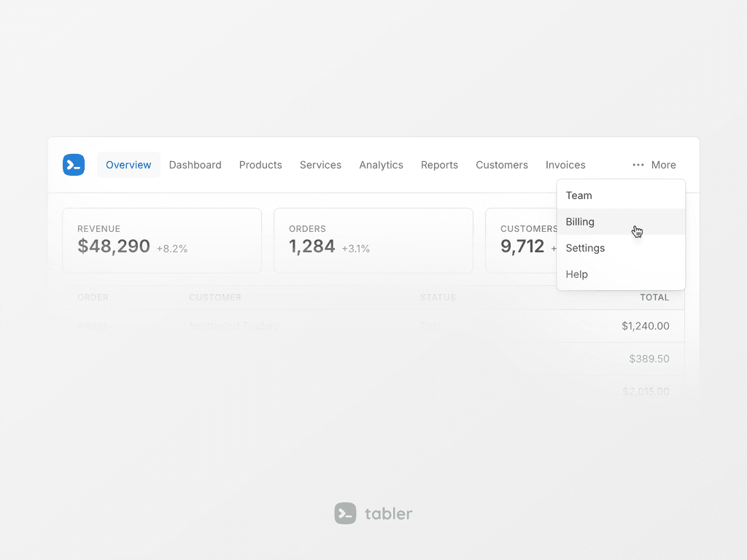The image size is (747, 560).
Task: Click the blue Tabler logo icon
Action: [74, 165]
